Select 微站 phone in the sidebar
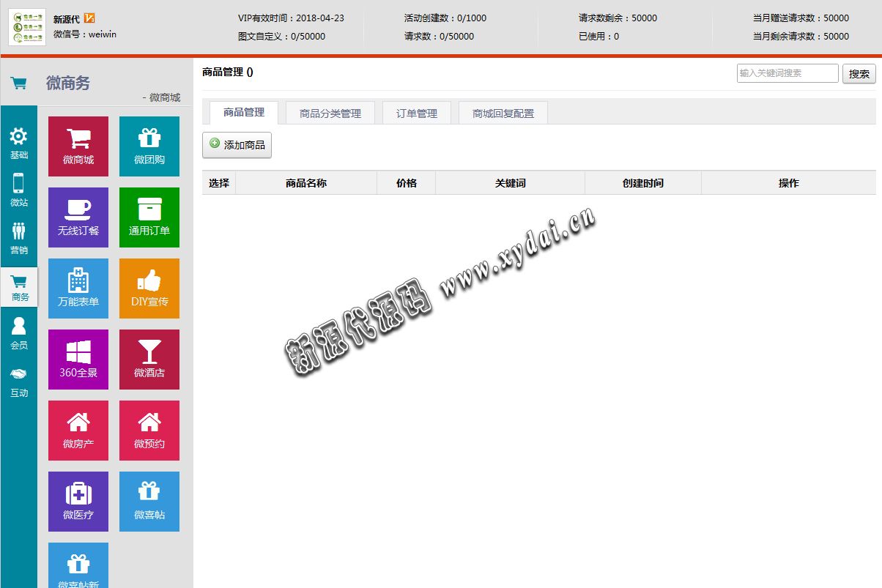The image size is (882, 588). pyautogui.click(x=19, y=190)
